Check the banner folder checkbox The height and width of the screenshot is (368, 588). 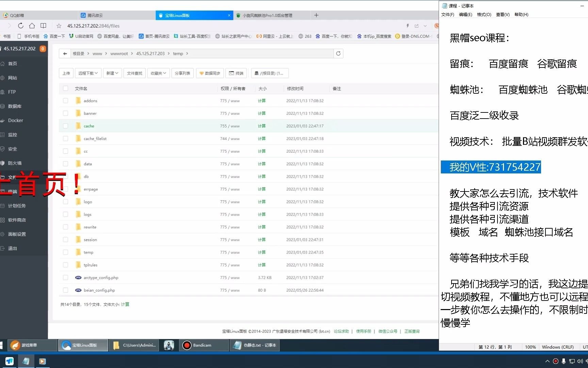pos(65,113)
